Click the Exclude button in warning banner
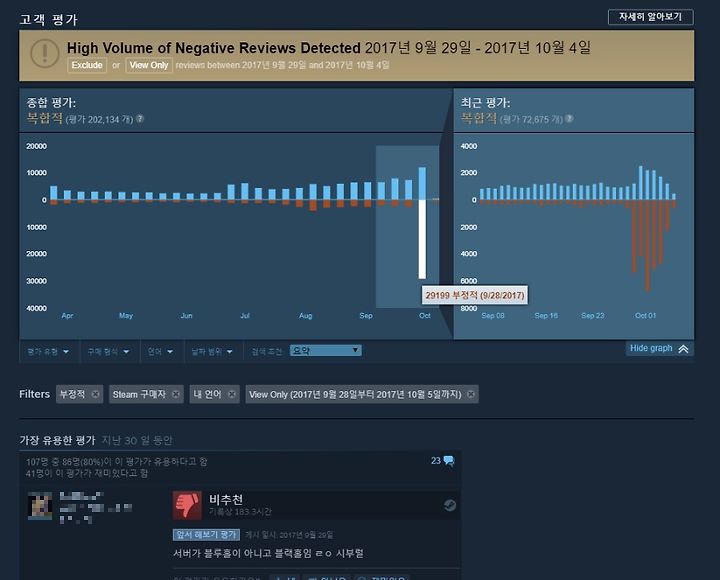Viewport: 720px width, 580px height. coord(87,65)
